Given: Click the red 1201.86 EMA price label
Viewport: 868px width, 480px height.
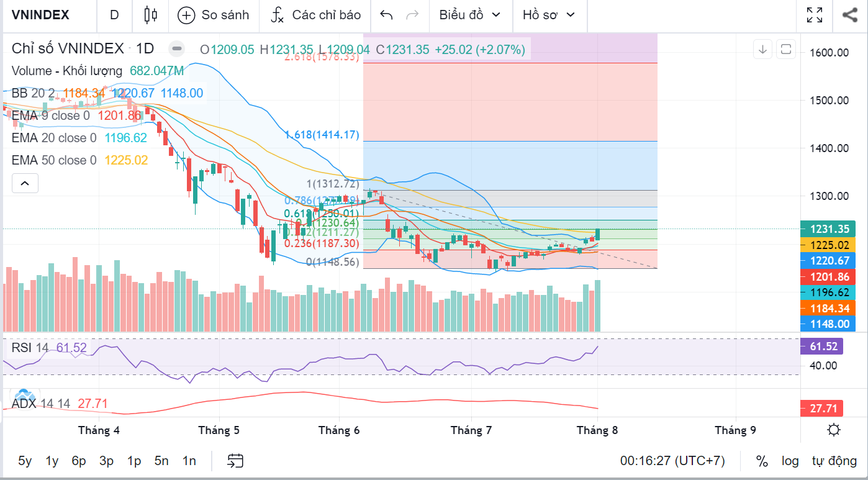Looking at the screenshot, I should click(829, 276).
